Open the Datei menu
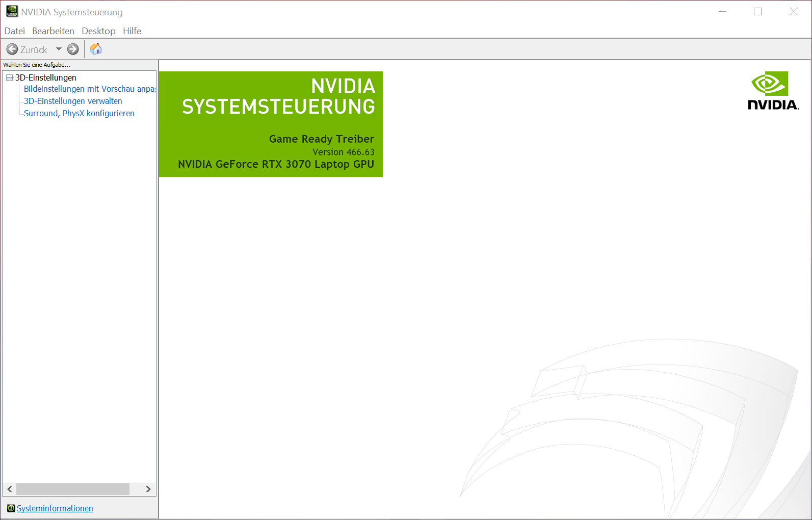Image resolution: width=812 pixels, height=520 pixels. tap(15, 31)
